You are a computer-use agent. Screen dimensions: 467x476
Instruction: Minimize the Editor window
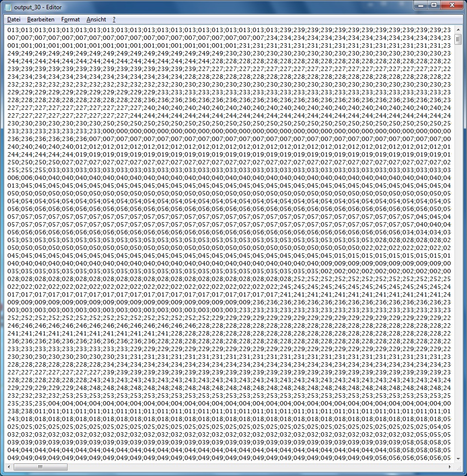pos(421,5)
